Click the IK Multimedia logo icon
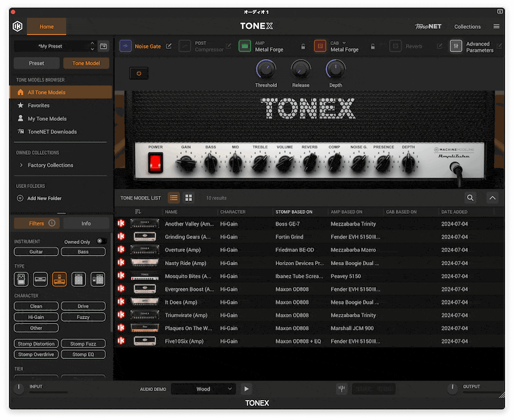The width and height of the screenshot is (514, 420). point(18,26)
